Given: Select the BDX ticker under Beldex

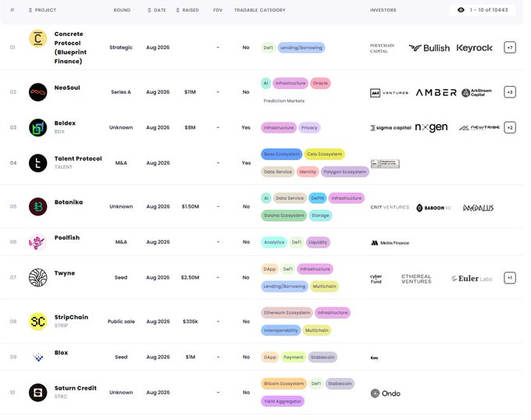Looking at the screenshot, I should (59, 132).
